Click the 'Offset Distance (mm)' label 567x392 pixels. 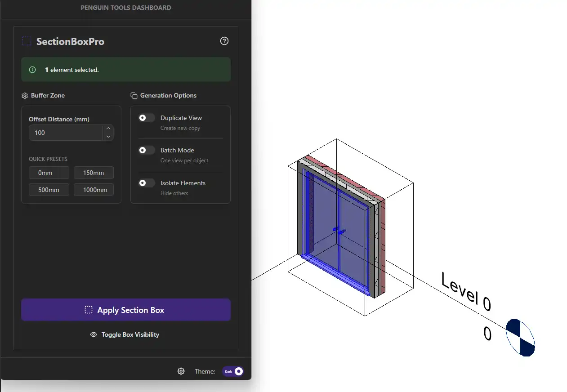pyautogui.click(x=59, y=119)
